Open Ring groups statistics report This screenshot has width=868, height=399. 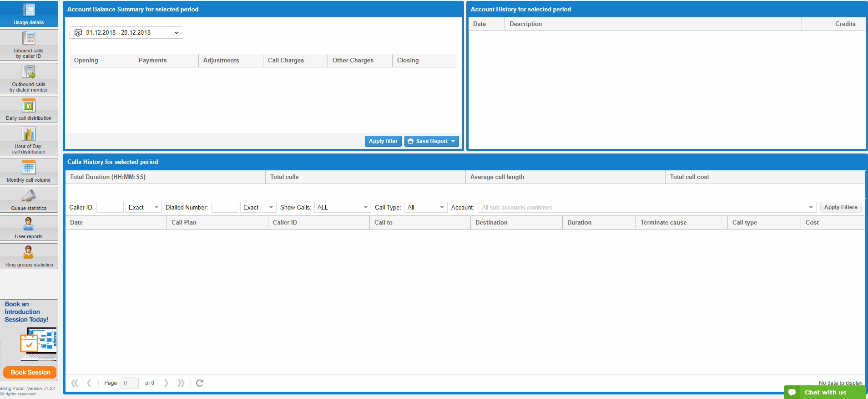(x=29, y=256)
